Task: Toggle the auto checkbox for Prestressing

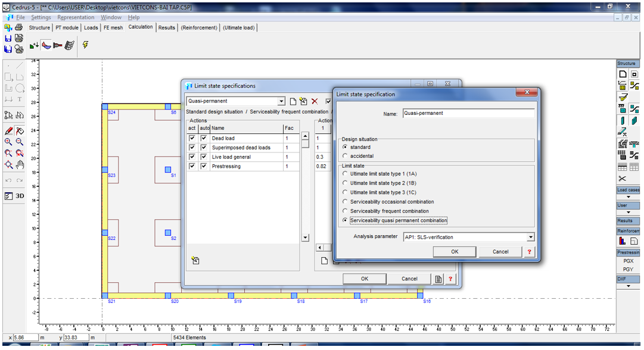Action: [203, 166]
